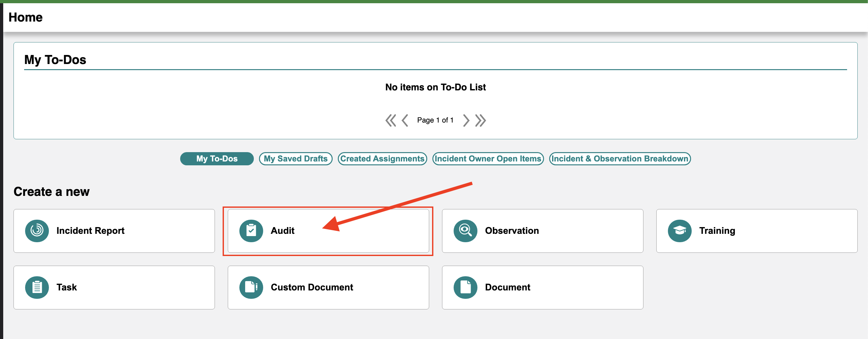This screenshot has width=868, height=339.
Task: Click 'No items on To-Do List' message
Action: pyautogui.click(x=435, y=87)
